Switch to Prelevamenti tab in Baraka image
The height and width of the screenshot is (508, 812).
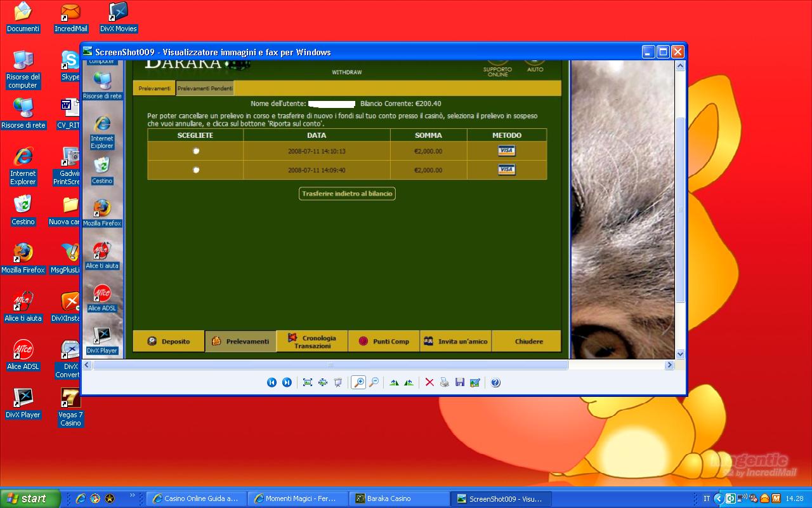pos(155,88)
